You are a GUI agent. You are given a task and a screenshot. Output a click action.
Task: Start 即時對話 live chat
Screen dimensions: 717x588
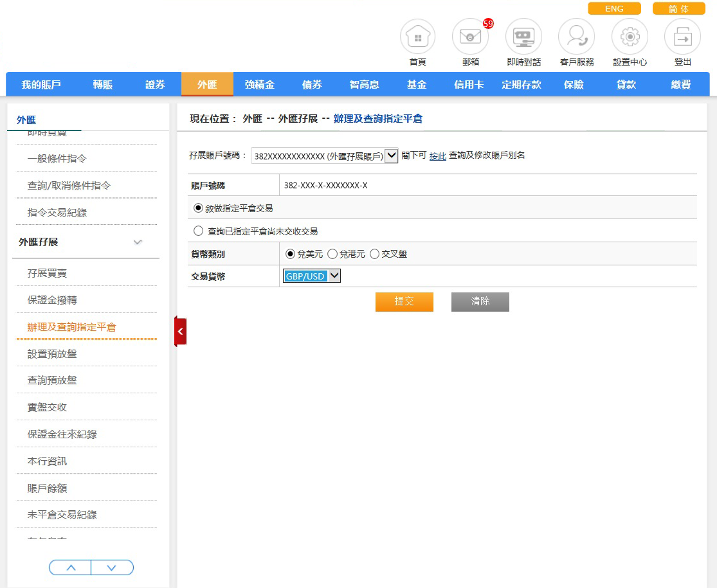[x=523, y=37]
